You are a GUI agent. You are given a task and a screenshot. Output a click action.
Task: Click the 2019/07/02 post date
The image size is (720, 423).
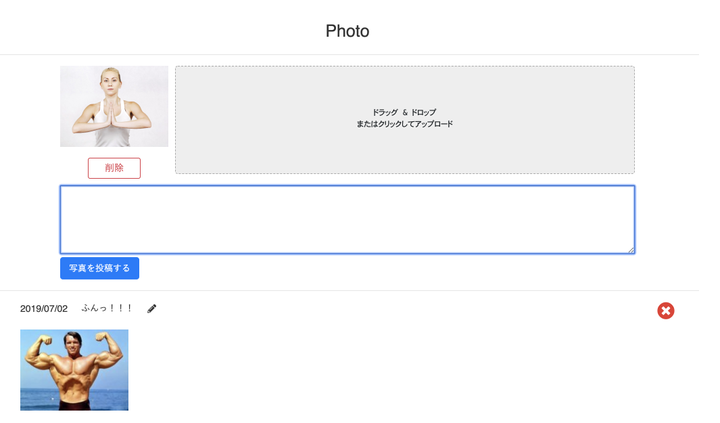[44, 309]
